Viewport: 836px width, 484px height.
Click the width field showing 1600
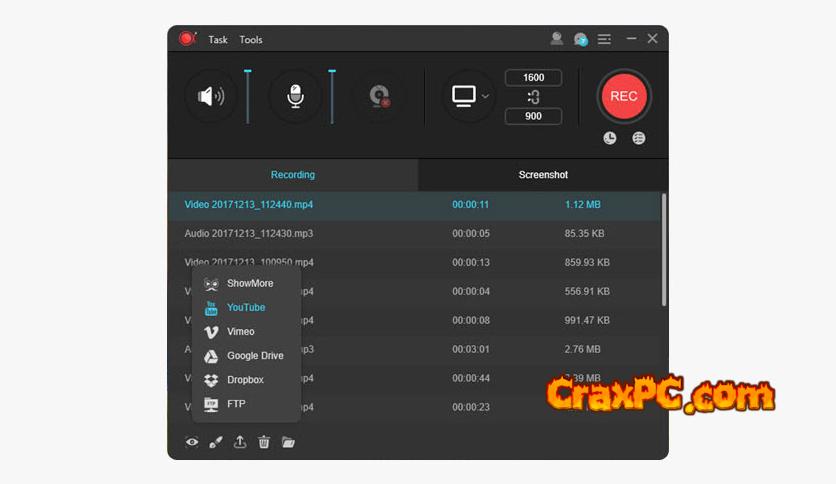point(533,78)
